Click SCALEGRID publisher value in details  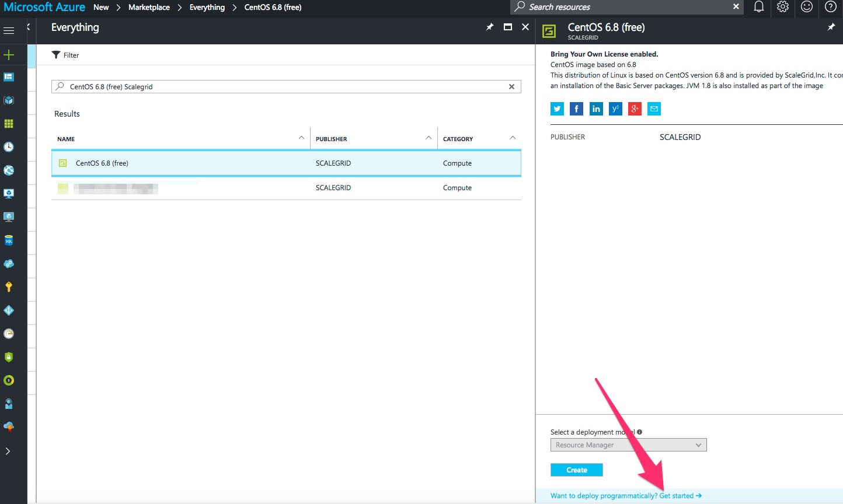pos(680,137)
